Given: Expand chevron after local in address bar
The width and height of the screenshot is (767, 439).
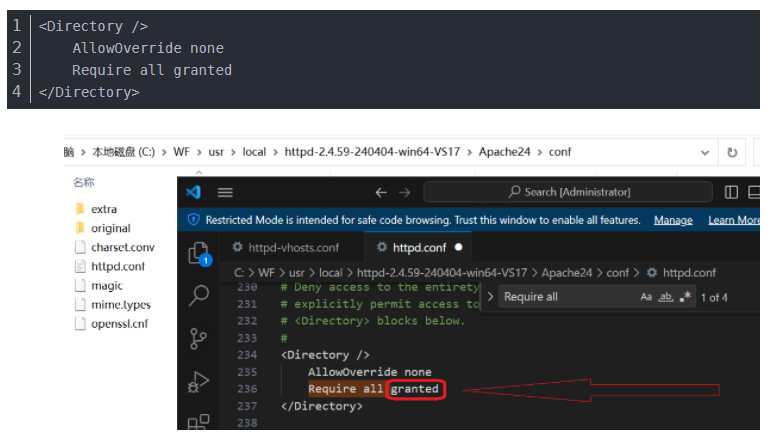Looking at the screenshot, I should point(275,153).
